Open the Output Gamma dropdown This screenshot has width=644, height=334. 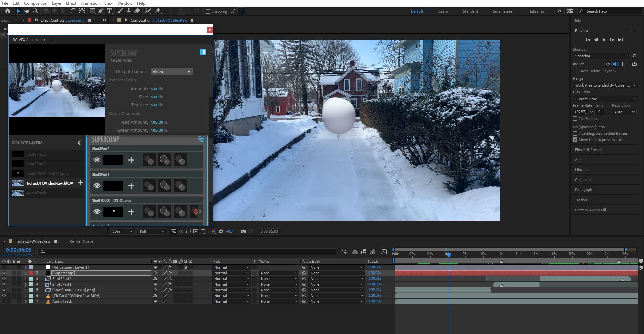click(x=171, y=72)
